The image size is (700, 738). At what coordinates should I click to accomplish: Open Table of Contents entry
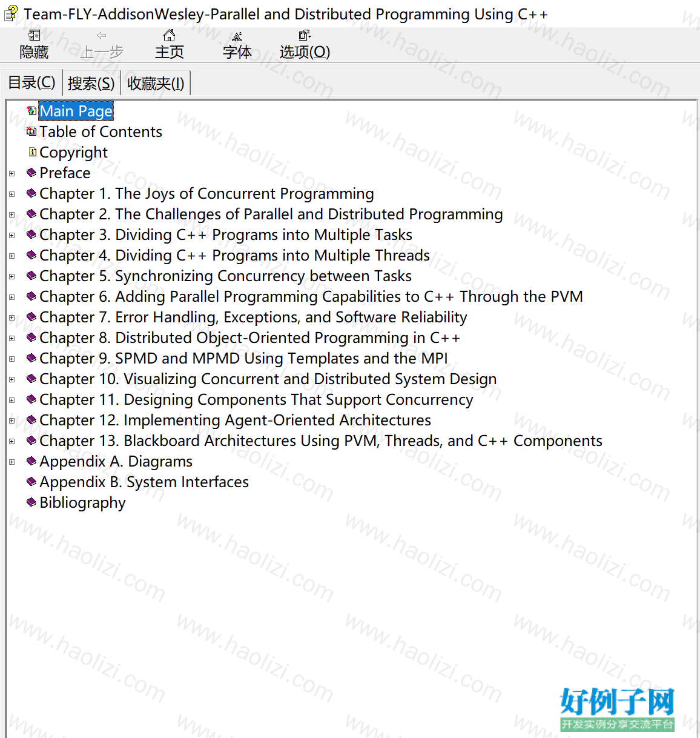101,131
